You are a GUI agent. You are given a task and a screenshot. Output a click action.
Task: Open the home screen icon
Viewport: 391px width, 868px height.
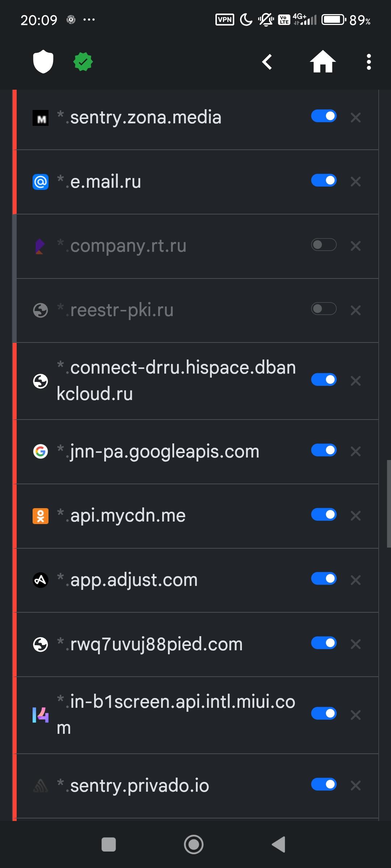coord(323,62)
